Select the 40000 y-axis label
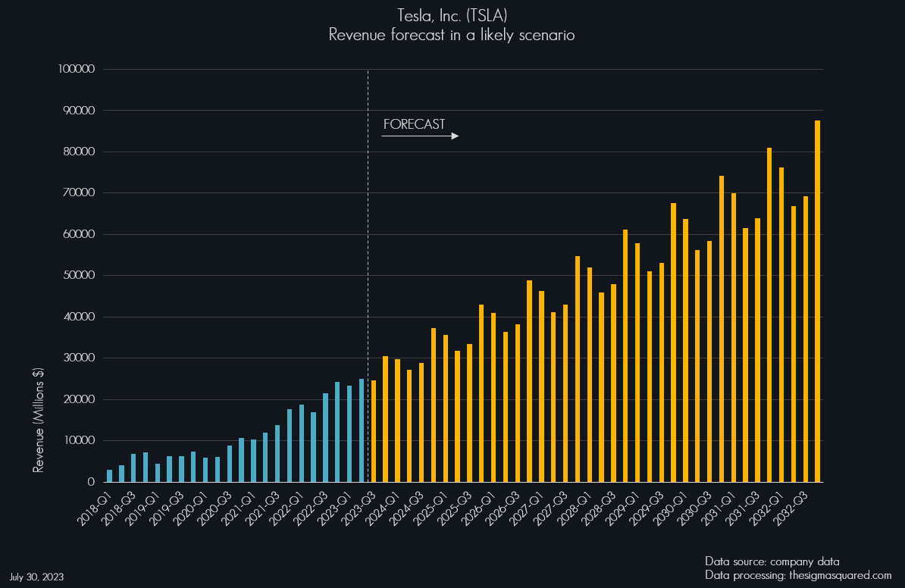 click(x=79, y=317)
